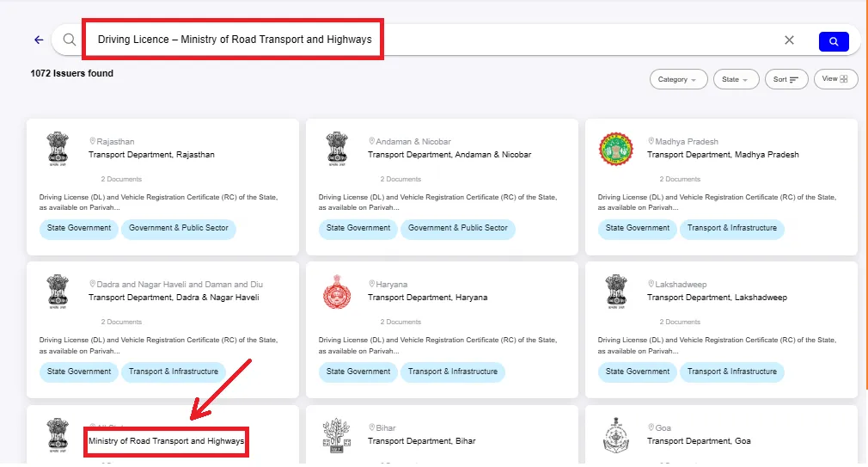Open Transport Department, Andaman & Nicobar
The width and height of the screenshot is (868, 467).
[449, 155]
